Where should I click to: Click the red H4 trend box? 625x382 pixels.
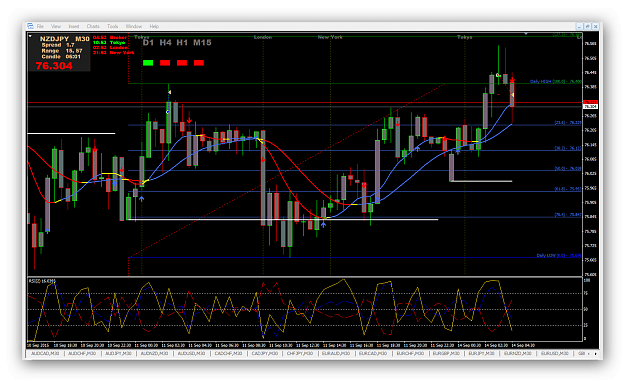point(165,63)
